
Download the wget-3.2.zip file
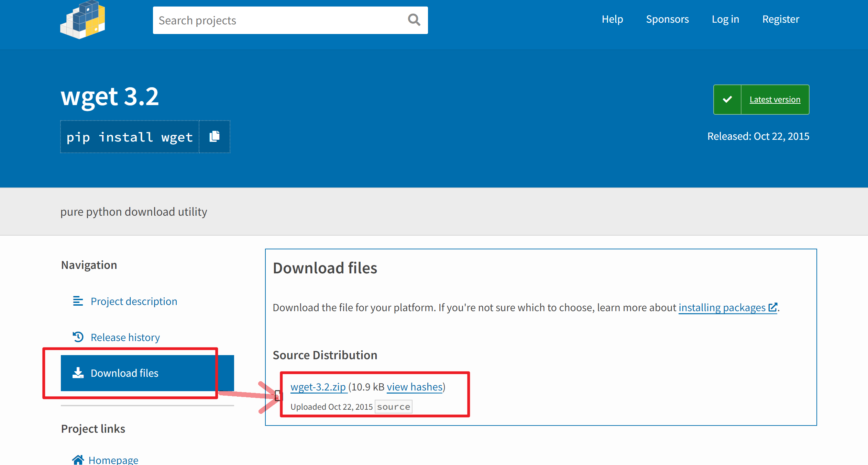point(318,387)
